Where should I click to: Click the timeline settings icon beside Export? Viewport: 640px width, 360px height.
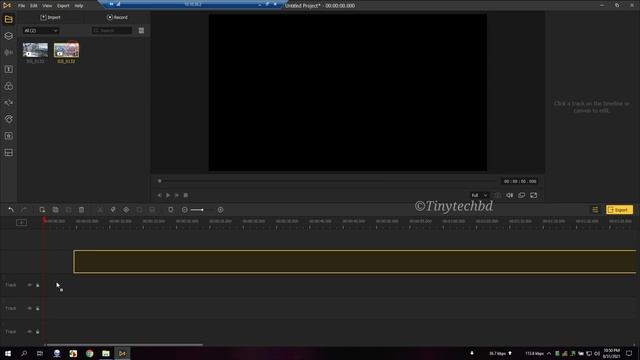click(x=596, y=210)
